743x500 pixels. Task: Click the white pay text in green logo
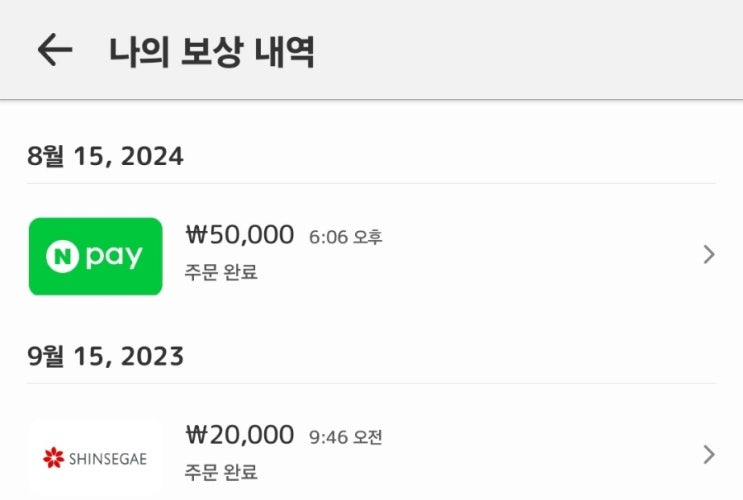tap(114, 257)
